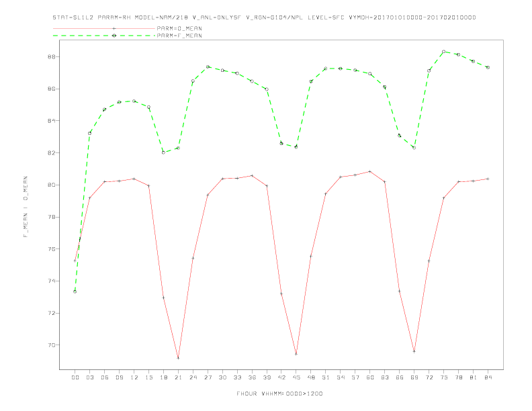The width and height of the screenshot is (532, 411).
Task: Click the chart title starting STAT=SL1L2
Action: pyautogui.click(x=264, y=17)
